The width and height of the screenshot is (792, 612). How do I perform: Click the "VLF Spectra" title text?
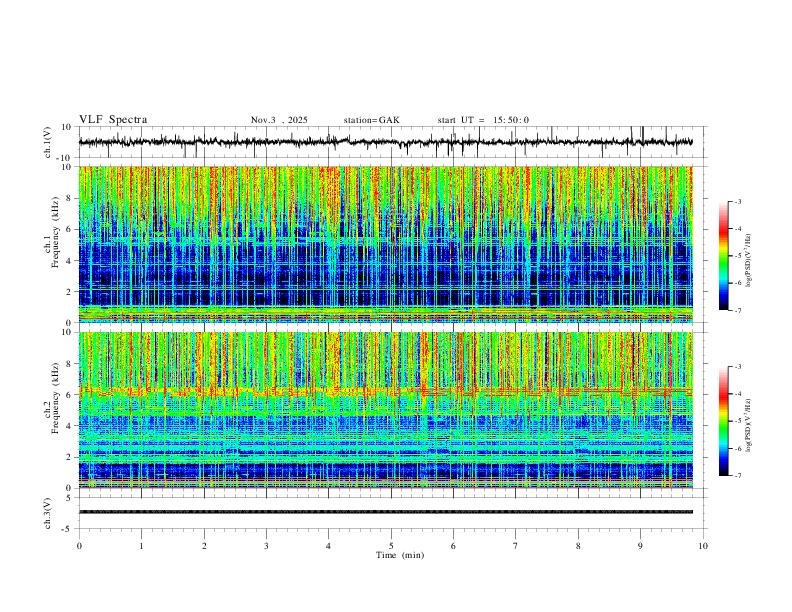(x=113, y=120)
